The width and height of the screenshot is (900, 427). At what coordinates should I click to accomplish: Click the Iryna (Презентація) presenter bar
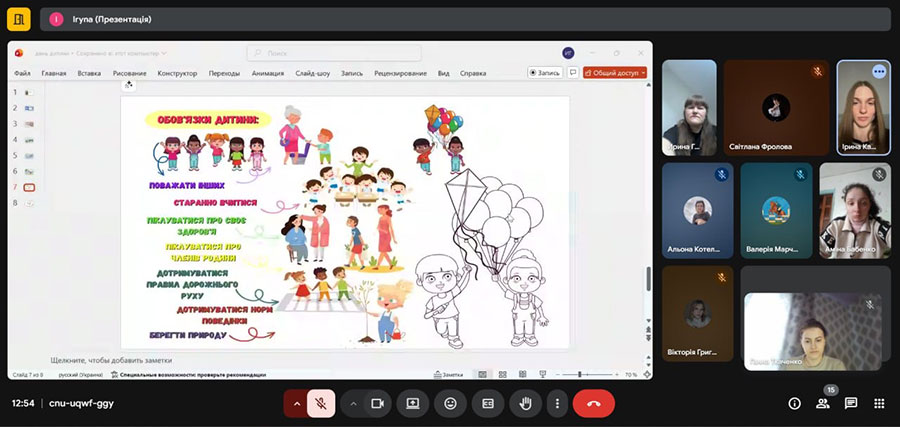point(465,20)
